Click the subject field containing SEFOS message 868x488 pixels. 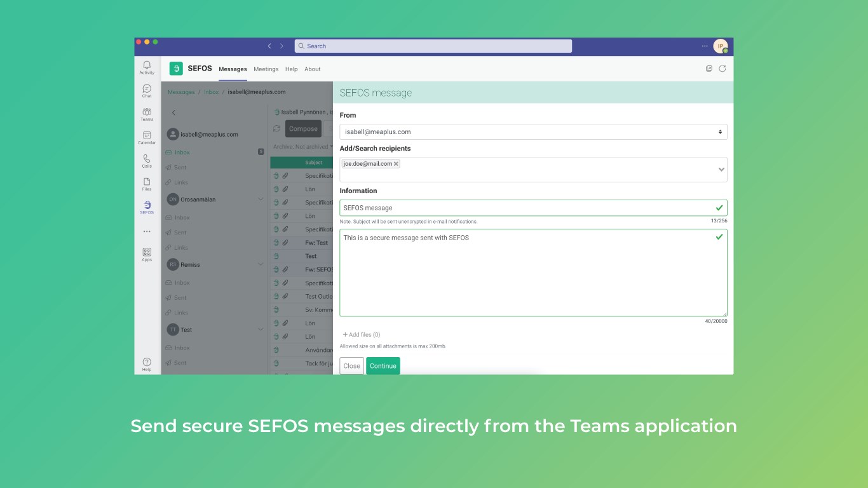point(533,208)
